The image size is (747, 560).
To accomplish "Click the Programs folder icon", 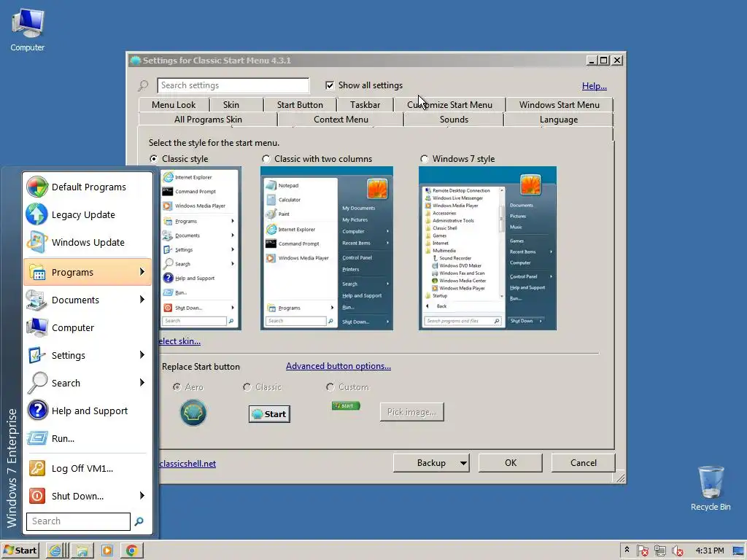I will [x=36, y=273].
